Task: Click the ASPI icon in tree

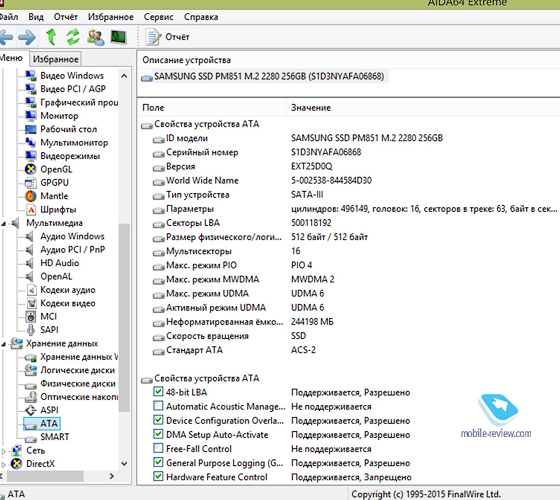Action: [x=31, y=410]
